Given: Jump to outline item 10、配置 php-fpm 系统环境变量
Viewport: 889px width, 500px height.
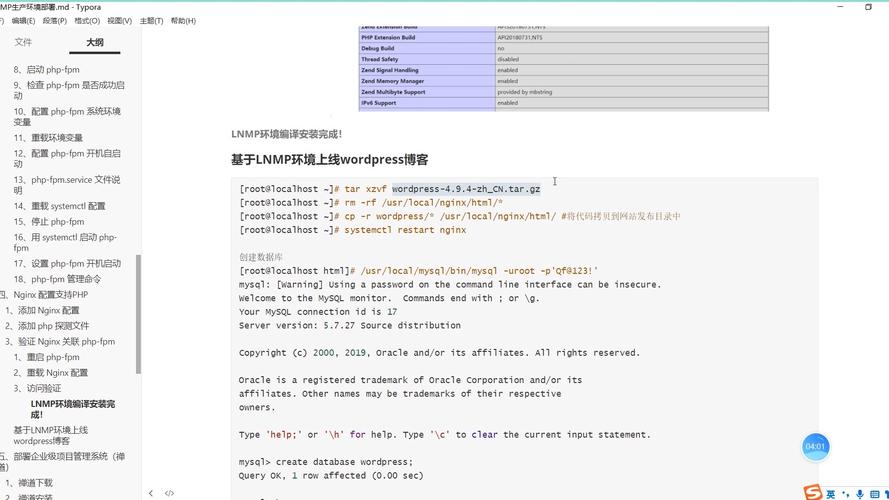Looking at the screenshot, I should coord(67,116).
